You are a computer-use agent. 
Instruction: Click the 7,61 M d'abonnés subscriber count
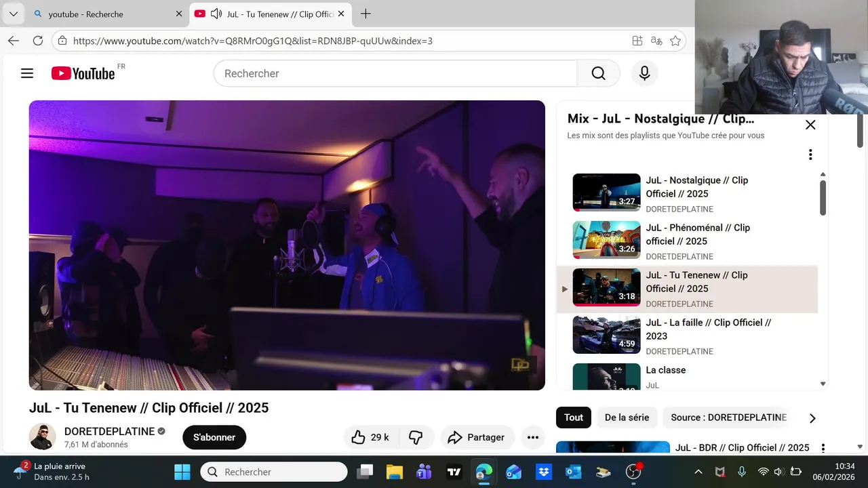click(96, 445)
